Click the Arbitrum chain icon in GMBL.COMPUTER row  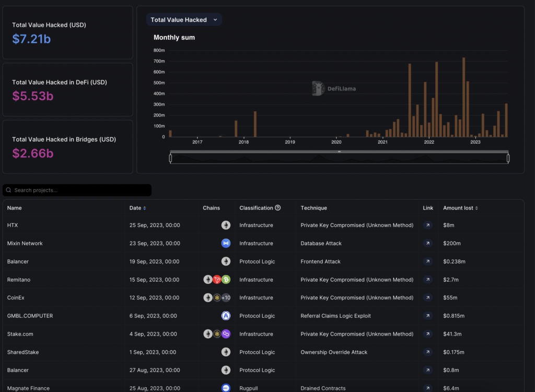[x=226, y=316]
